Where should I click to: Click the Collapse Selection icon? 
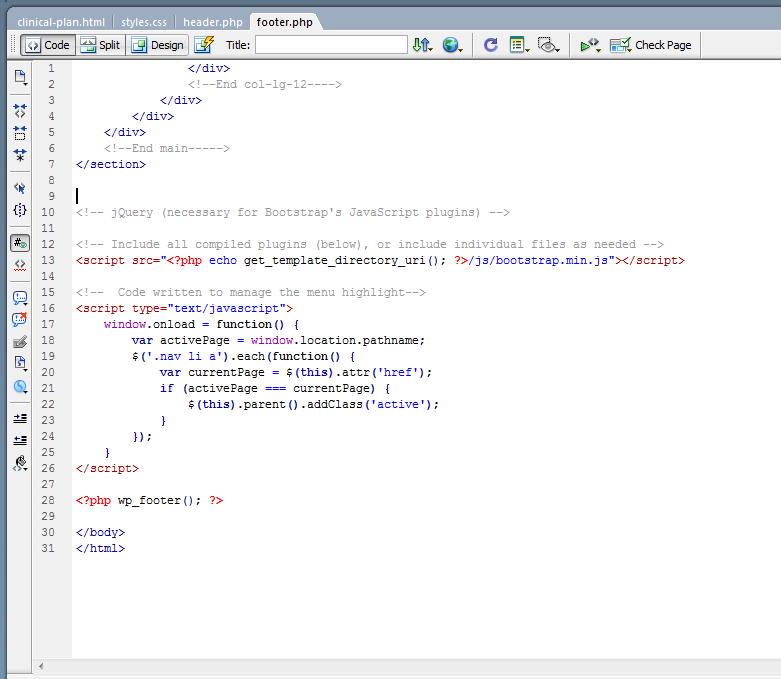click(20, 133)
